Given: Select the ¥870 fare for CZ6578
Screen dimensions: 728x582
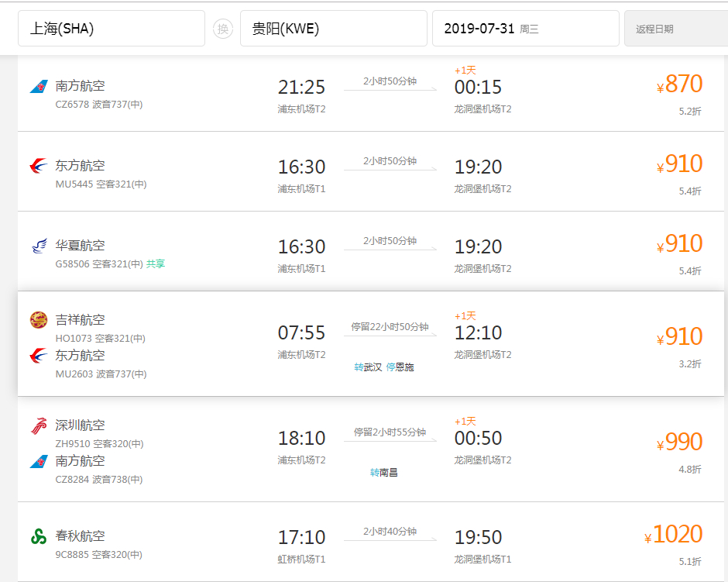Looking at the screenshot, I should 679,84.
